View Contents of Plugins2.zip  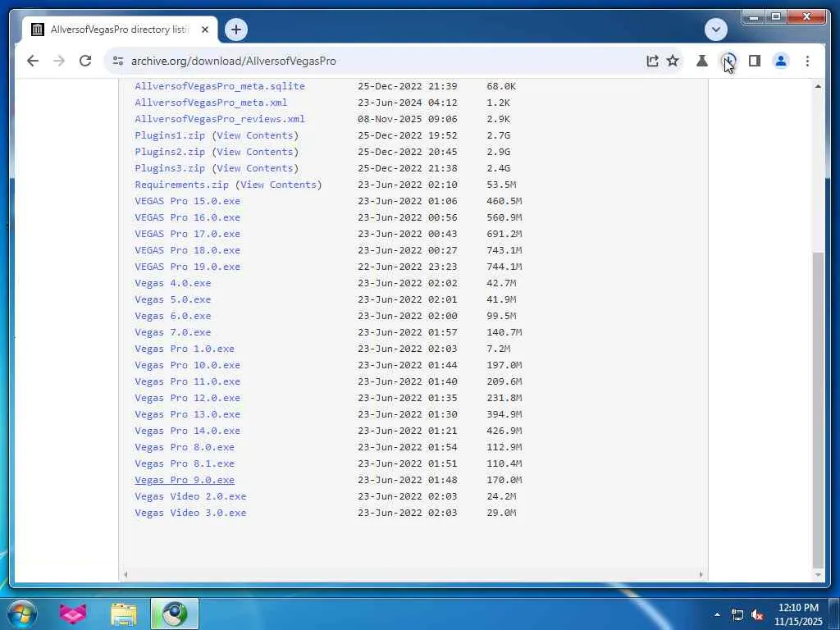pyautogui.click(x=255, y=152)
